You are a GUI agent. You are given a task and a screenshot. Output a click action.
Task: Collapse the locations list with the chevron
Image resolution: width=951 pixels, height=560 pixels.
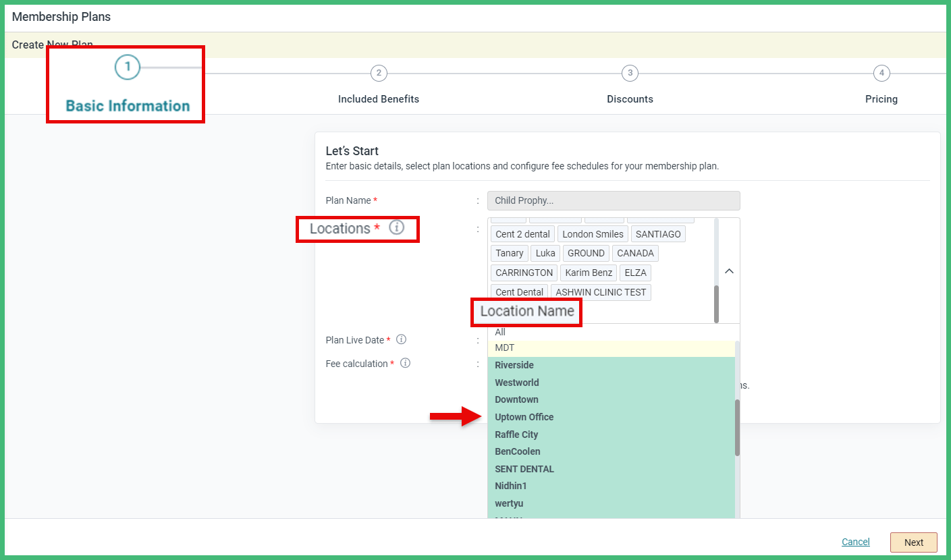click(x=728, y=270)
